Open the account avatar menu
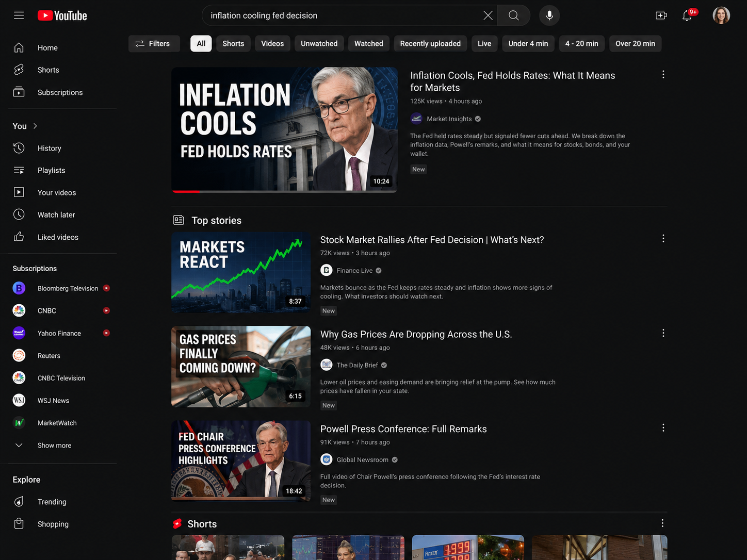The width and height of the screenshot is (747, 560). (x=721, y=15)
